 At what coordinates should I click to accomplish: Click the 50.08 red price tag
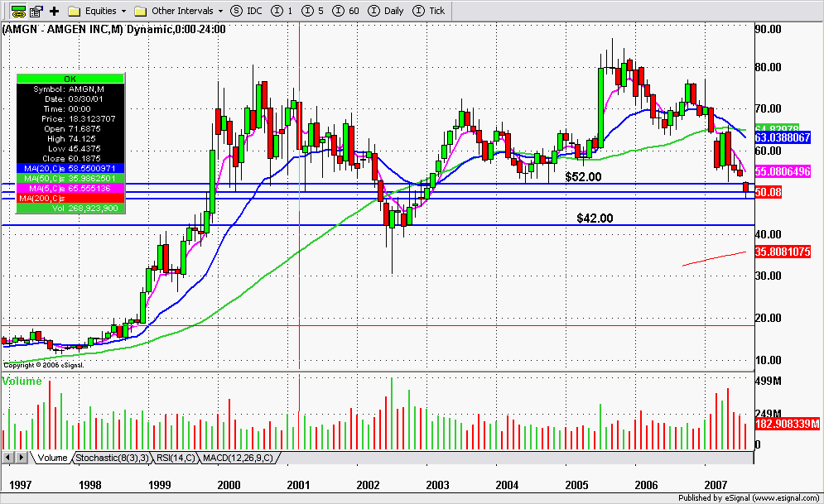tap(769, 193)
